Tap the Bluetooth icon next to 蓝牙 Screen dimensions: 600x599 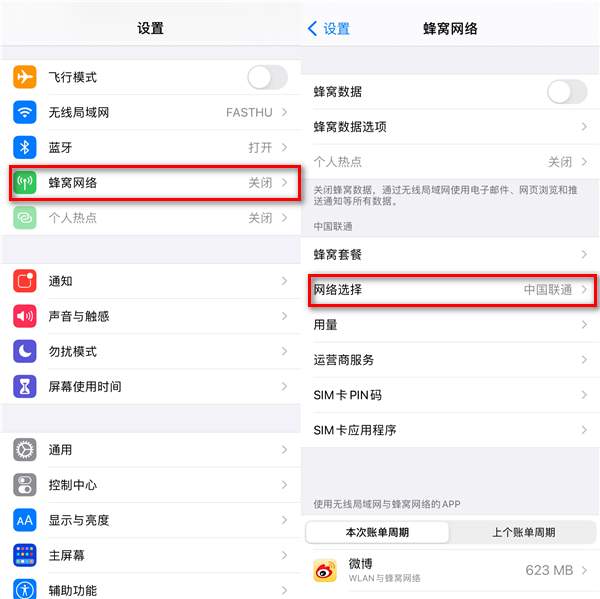pos(25,147)
